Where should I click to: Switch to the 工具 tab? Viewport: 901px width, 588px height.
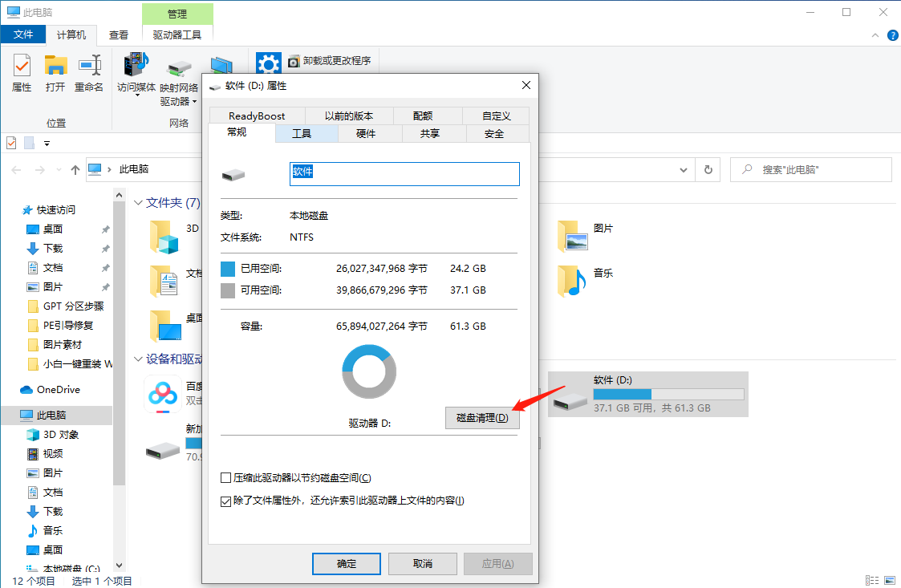coord(302,134)
